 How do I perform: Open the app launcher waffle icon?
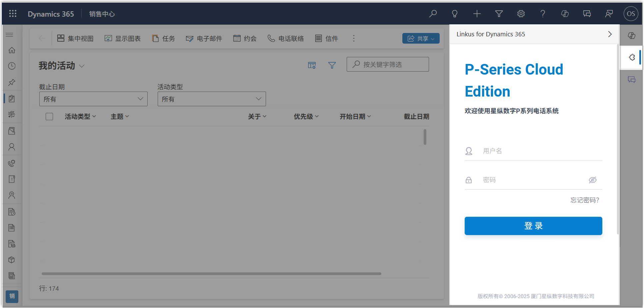(x=13, y=14)
